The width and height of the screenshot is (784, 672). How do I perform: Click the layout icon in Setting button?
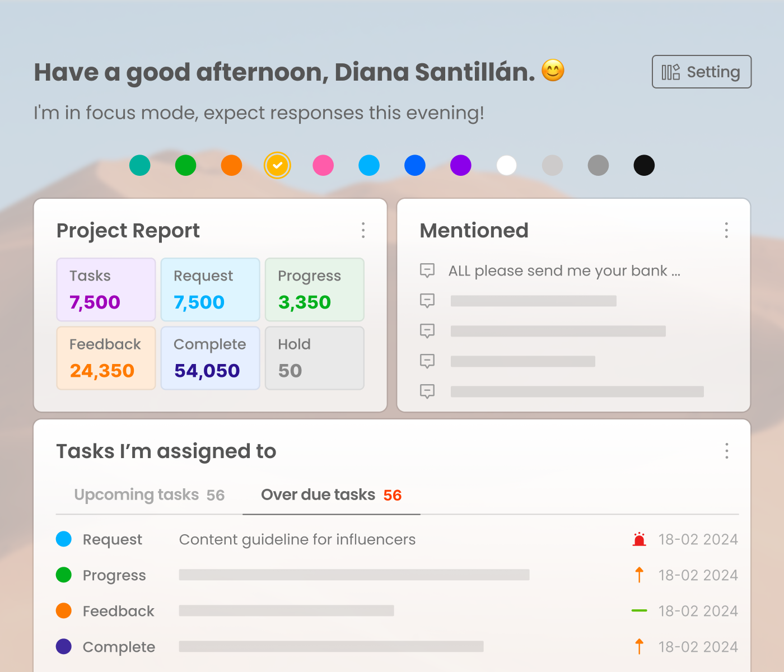tap(670, 72)
